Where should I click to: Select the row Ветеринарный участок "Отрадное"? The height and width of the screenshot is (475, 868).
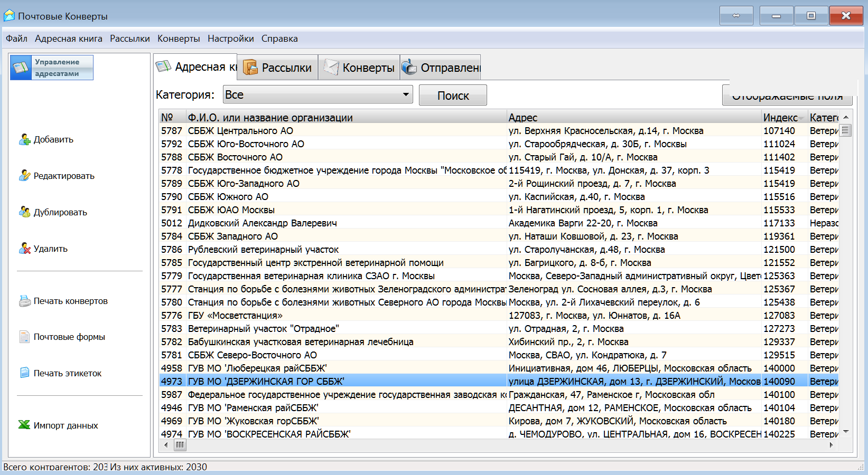pyautogui.click(x=499, y=328)
